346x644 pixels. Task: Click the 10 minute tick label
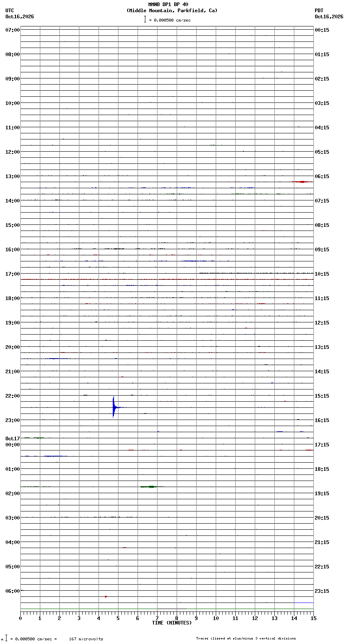(216, 618)
